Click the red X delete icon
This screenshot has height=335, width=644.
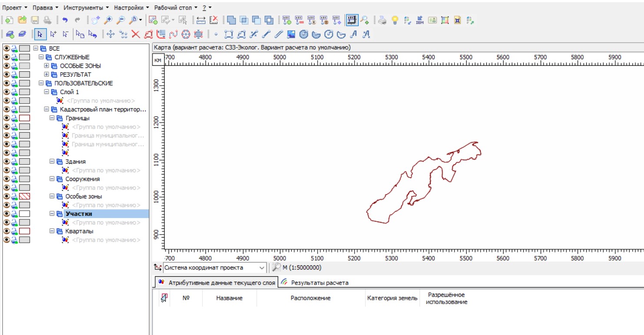[x=136, y=34]
